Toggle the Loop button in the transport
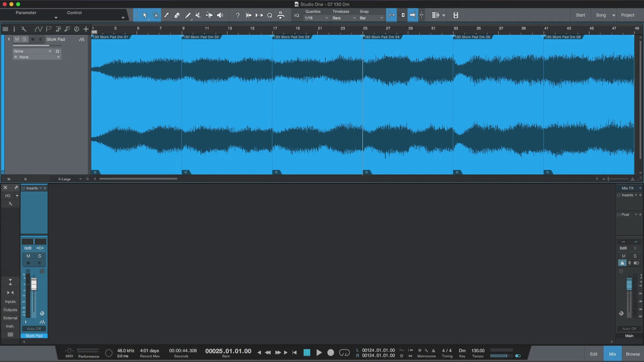Image resolution: width=644 pixels, height=362 pixels. point(345,352)
